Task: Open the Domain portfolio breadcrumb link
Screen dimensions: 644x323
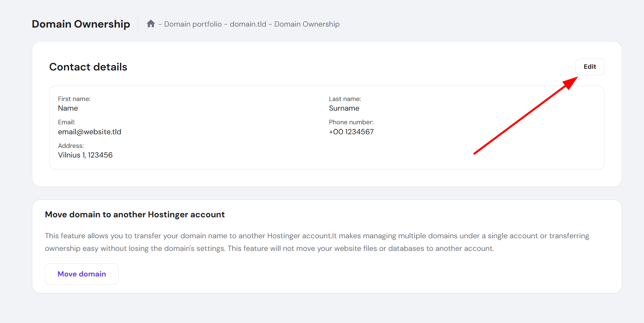Action: pyautogui.click(x=193, y=24)
